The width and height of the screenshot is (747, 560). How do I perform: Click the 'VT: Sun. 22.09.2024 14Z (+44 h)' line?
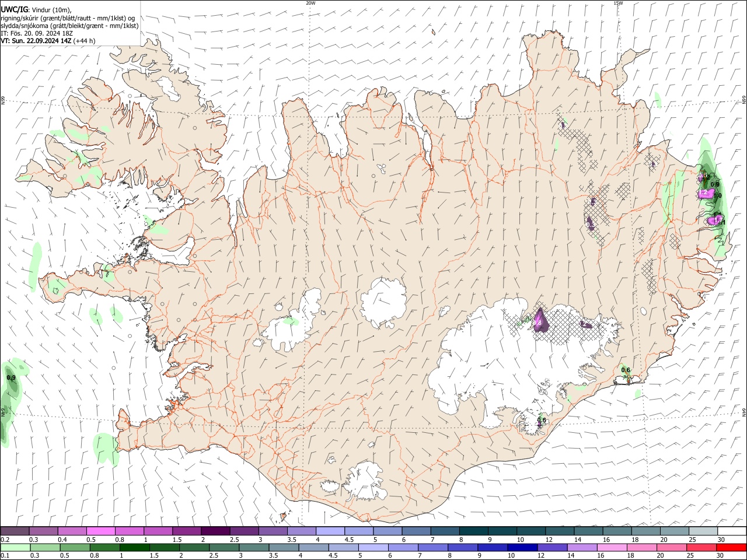tap(48, 41)
